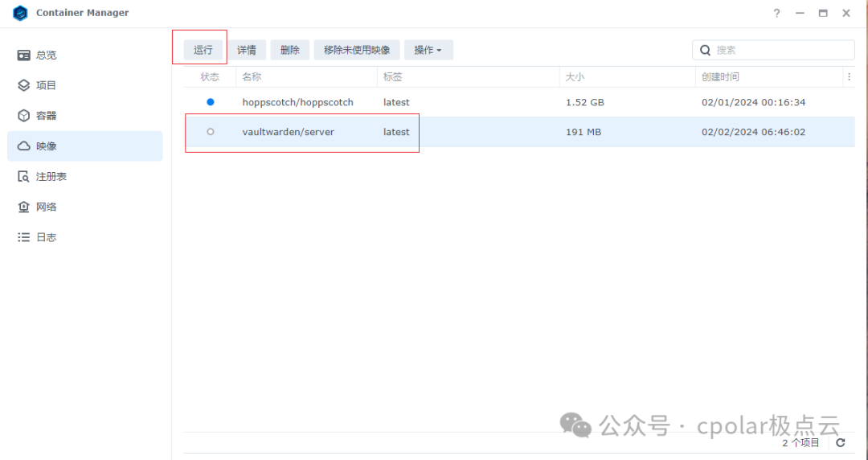This screenshot has height=460, width=868.
Task: Click the 网络 network house icon
Action: 24,207
